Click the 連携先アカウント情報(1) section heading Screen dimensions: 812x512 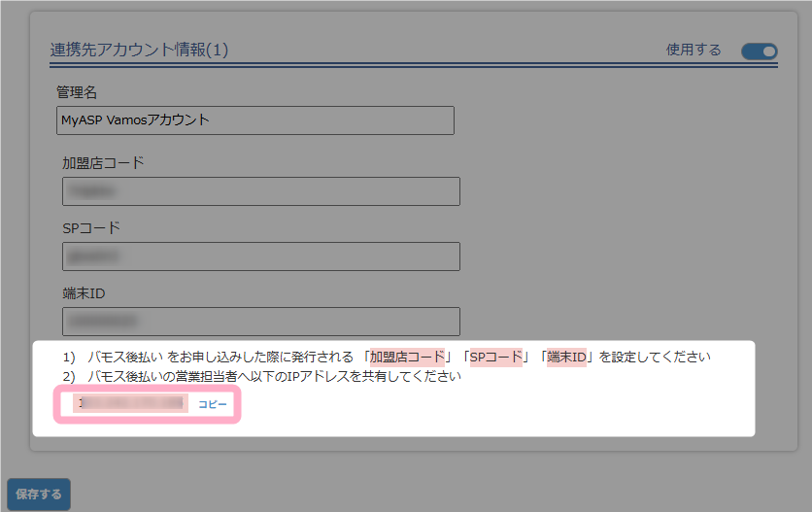click(139, 50)
